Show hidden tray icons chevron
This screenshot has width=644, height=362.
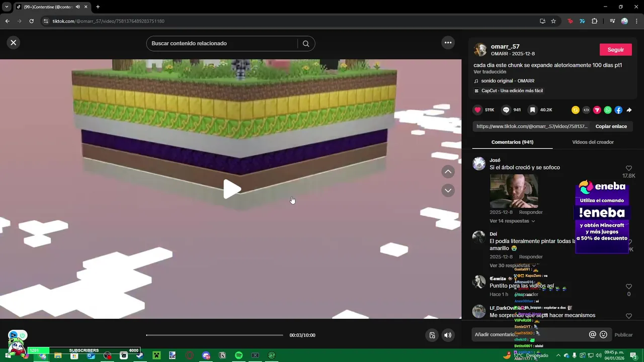click(x=558, y=355)
